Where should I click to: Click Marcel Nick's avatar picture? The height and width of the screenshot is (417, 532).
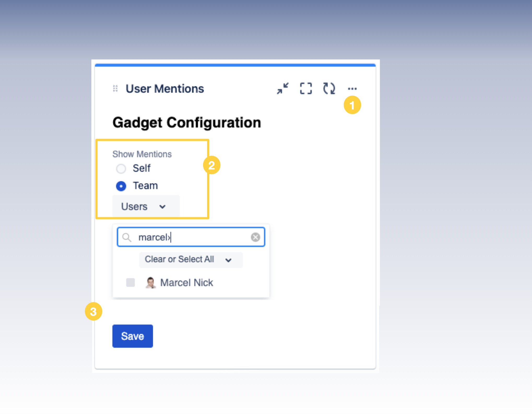151,283
